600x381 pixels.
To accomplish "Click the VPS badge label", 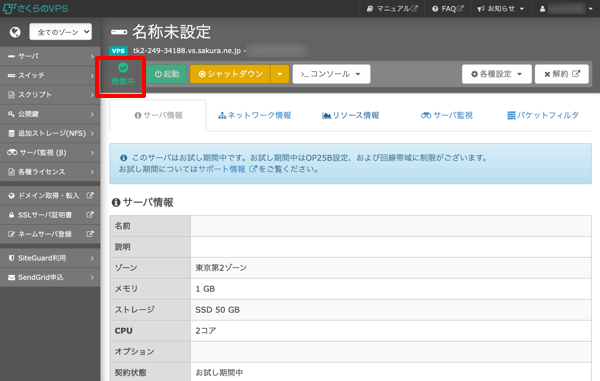I will [x=118, y=51].
